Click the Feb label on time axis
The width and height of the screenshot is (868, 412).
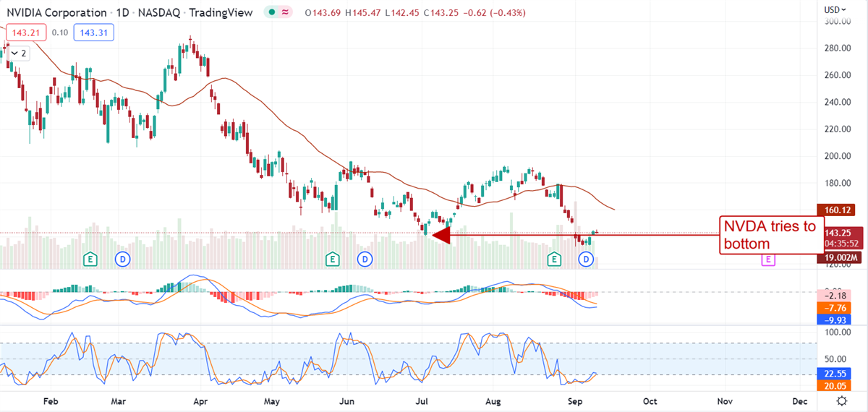pyautogui.click(x=51, y=400)
